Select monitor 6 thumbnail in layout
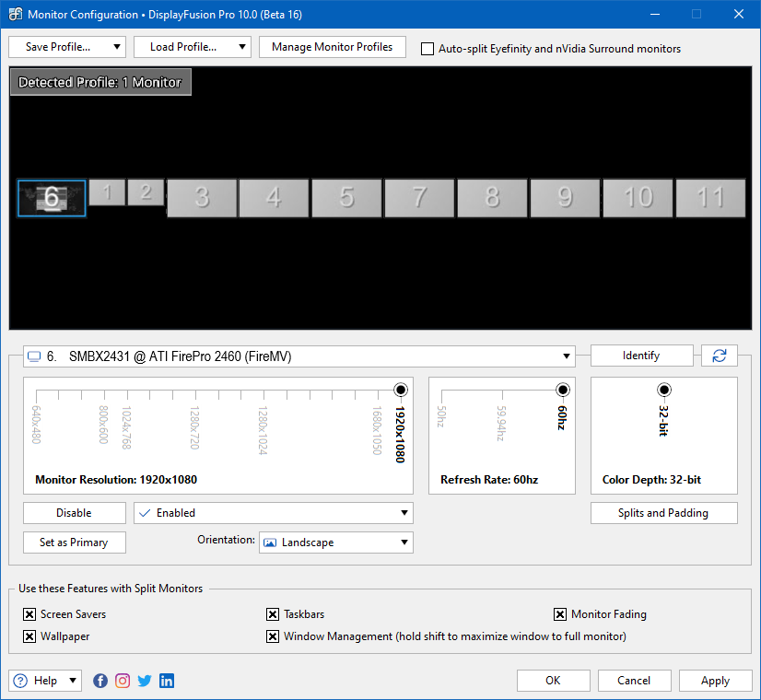 click(x=52, y=198)
